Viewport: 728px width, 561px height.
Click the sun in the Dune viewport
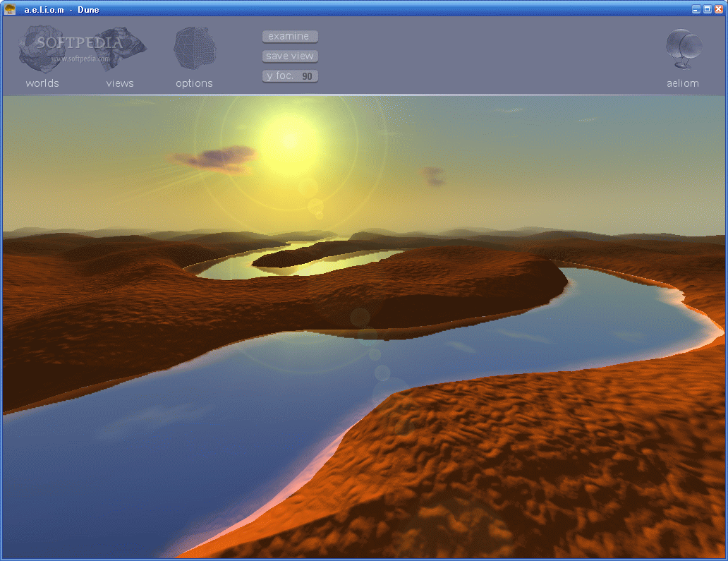click(x=290, y=141)
